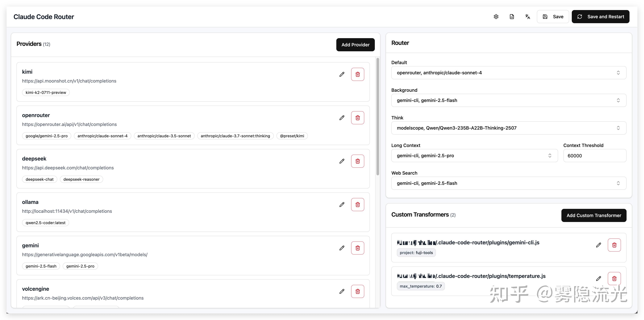
Task: Click the language translate icon
Action: pos(528,17)
